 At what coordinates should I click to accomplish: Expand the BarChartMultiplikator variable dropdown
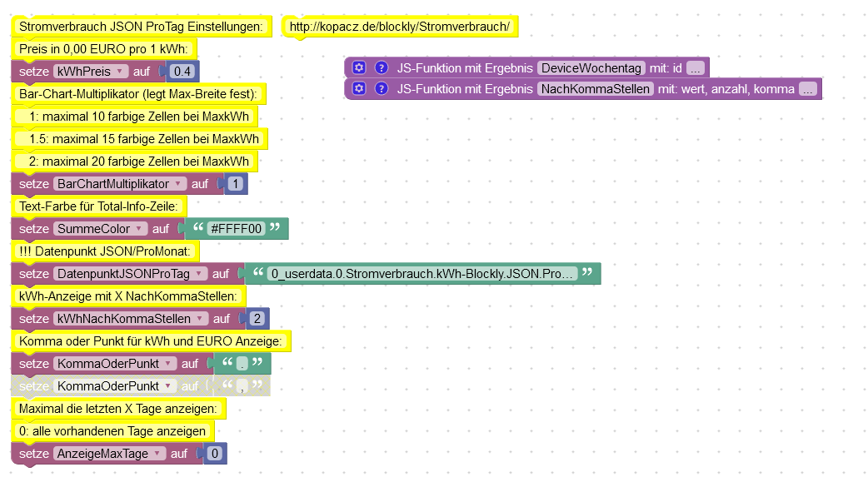coord(178,184)
